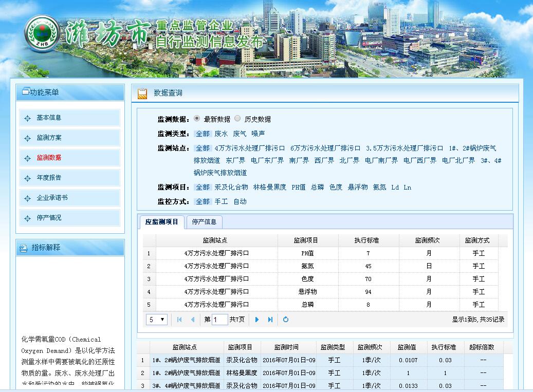Open 年度报告 menu item

(x=49, y=178)
